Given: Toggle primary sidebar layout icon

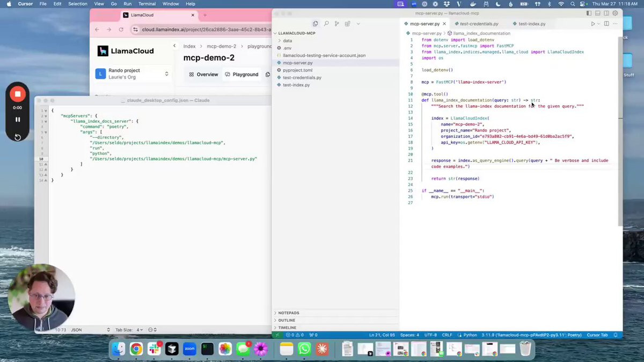Looking at the screenshot, I should point(589,13).
